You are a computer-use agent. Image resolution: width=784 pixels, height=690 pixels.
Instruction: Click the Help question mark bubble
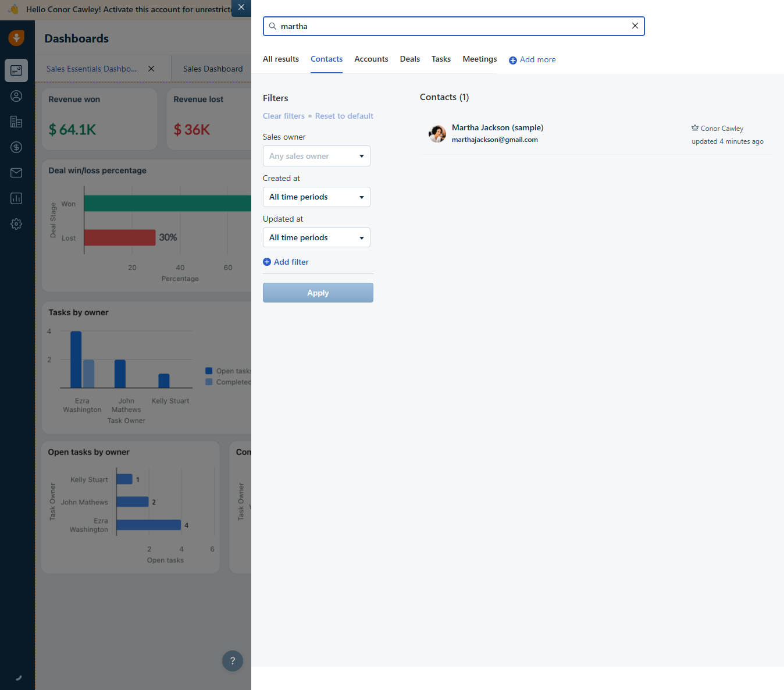click(233, 661)
